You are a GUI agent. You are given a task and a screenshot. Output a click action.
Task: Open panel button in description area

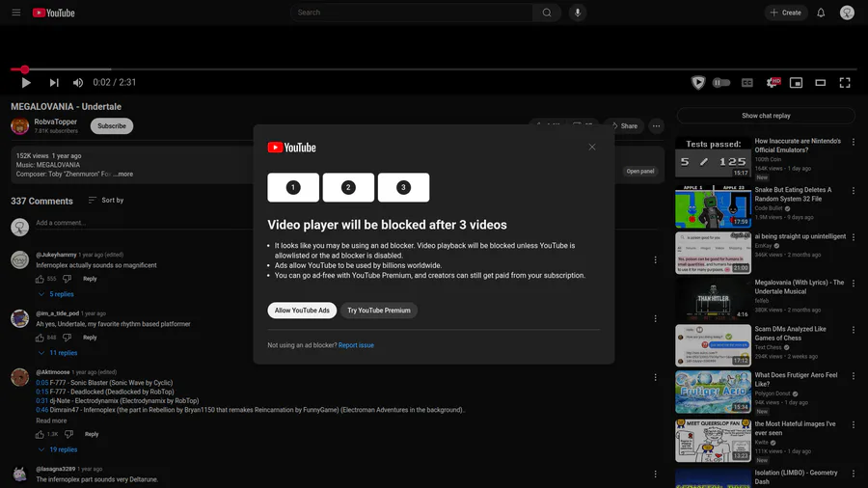coord(640,171)
